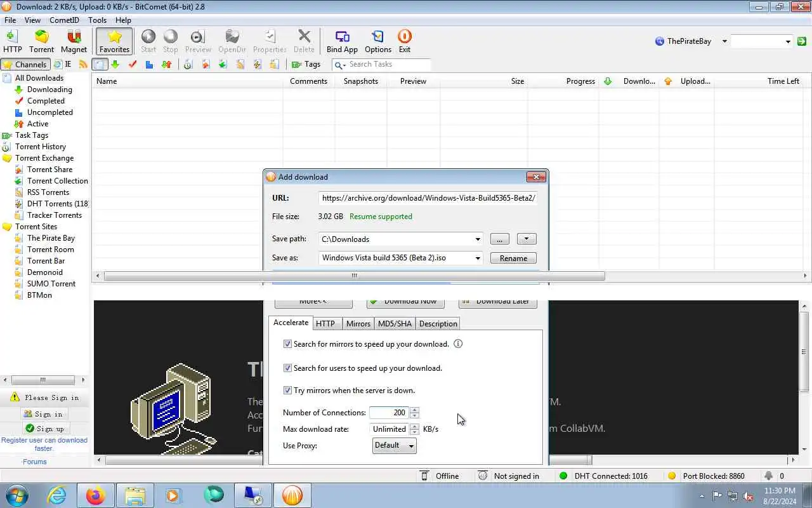Click the Start task toolbar icon
This screenshot has width=812, height=508.
pos(148,41)
